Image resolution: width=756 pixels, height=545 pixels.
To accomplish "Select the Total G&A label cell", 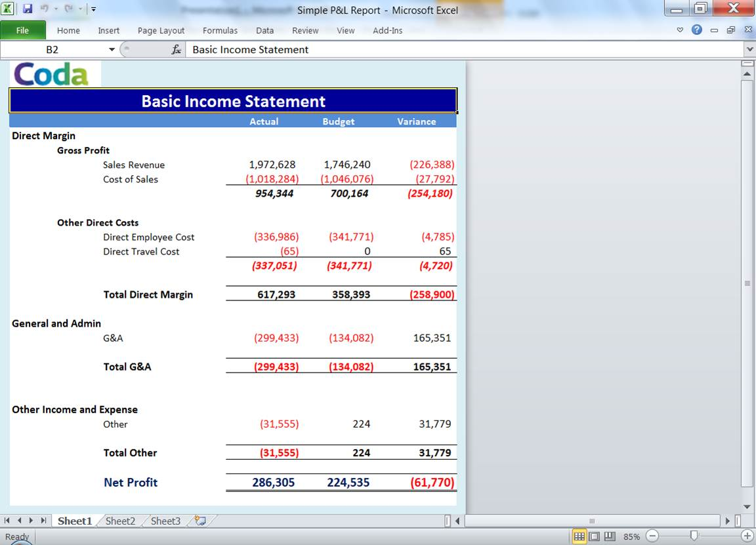I will [x=127, y=367].
